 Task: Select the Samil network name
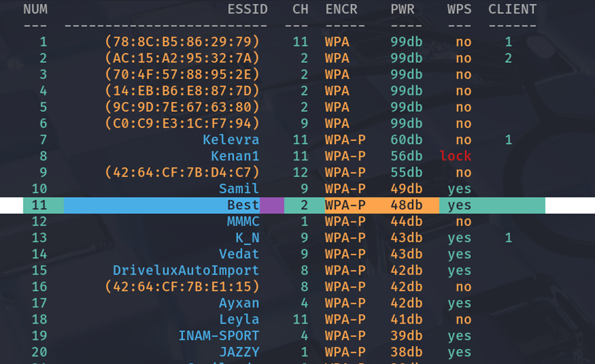239,189
